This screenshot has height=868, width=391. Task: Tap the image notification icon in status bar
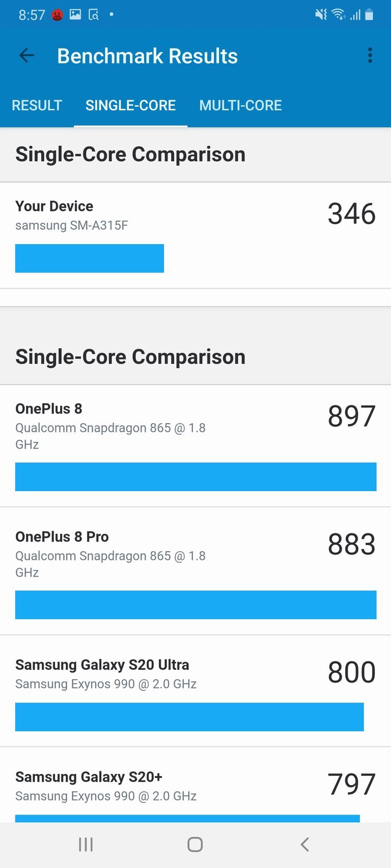coord(75,15)
